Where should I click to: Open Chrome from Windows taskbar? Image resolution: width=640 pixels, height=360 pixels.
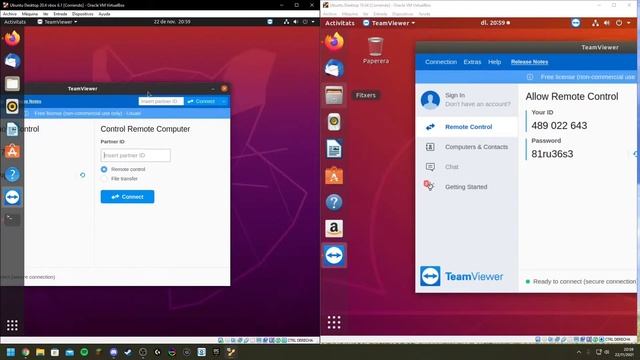(x=26, y=352)
